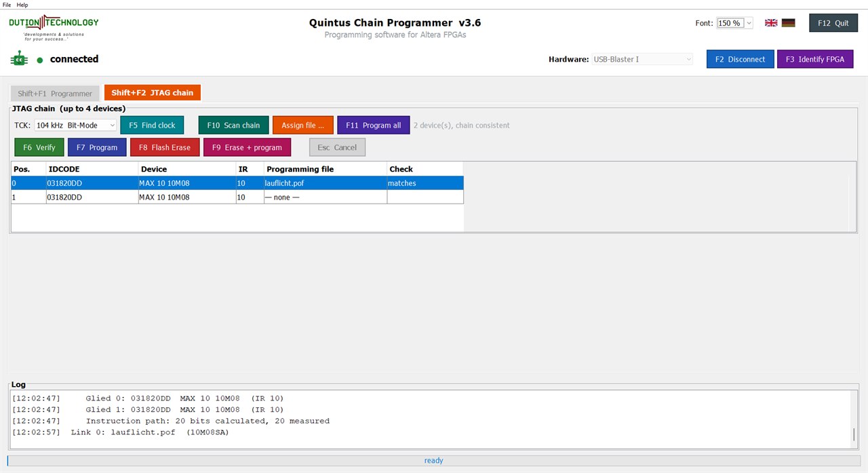Switch language to German via flag
The height and width of the screenshot is (473, 868).
tap(788, 22)
